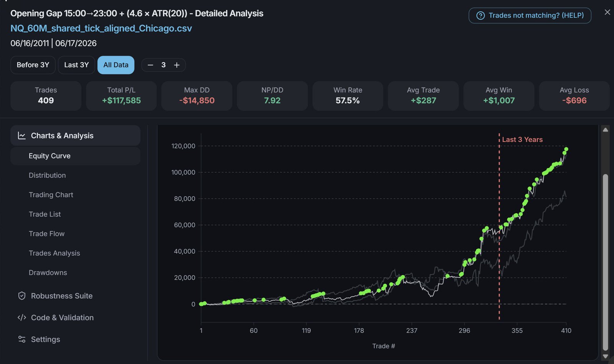Open the NQ_60M_shared_tick_aligned_Chicago.csv file link
The image size is (614, 364).
coord(101,28)
